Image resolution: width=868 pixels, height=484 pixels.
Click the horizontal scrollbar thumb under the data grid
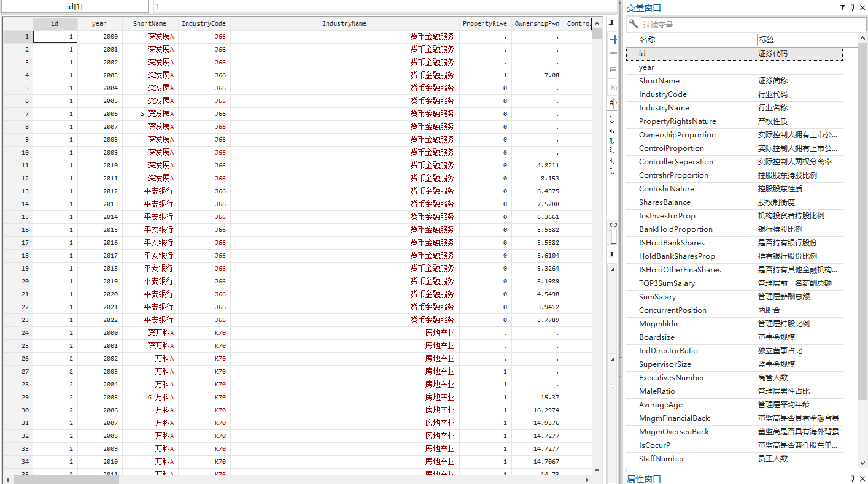click(66, 479)
